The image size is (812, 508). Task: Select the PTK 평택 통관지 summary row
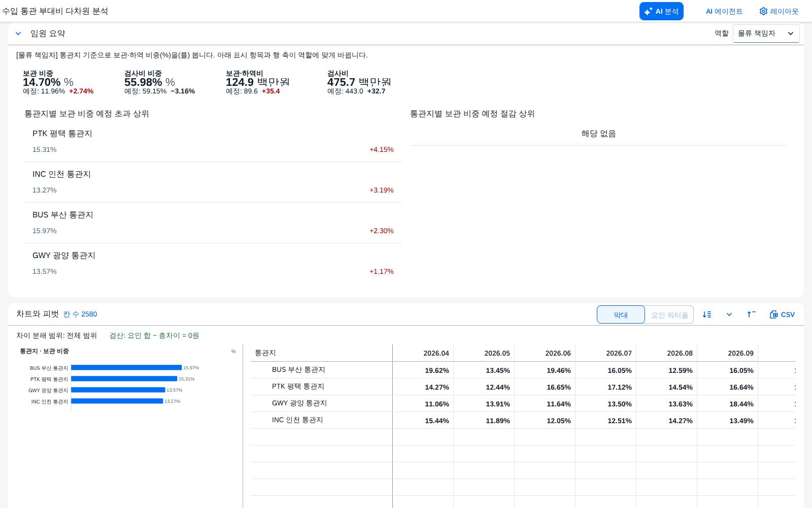click(213, 142)
